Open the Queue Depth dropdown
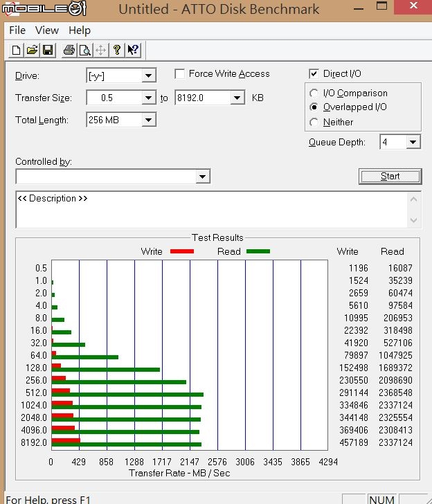The height and width of the screenshot is (504, 432). 413,142
